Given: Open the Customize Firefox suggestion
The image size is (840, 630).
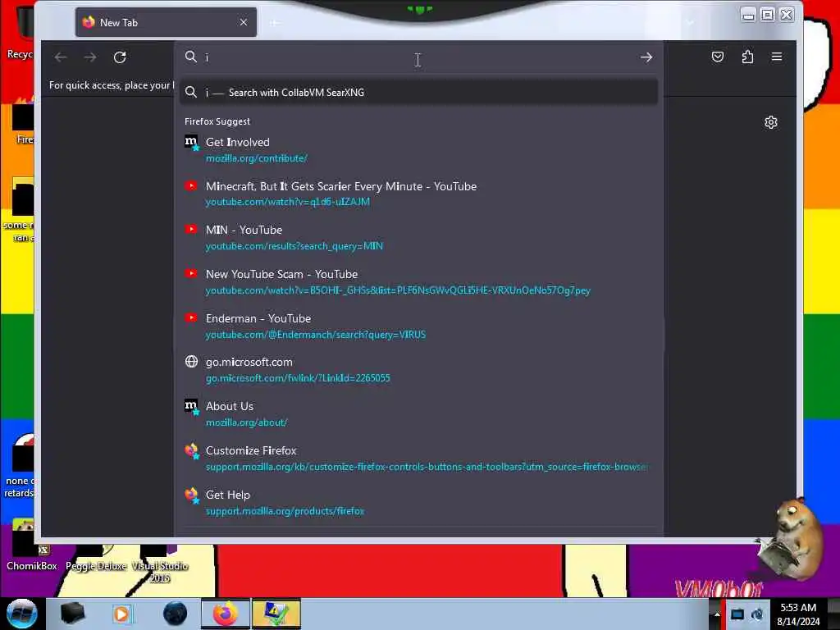Looking at the screenshot, I should click(419, 459).
